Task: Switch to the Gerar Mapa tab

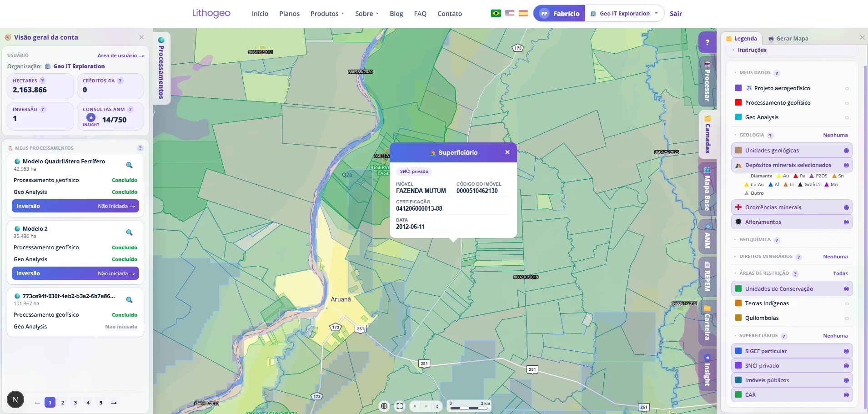Action: [x=788, y=39]
